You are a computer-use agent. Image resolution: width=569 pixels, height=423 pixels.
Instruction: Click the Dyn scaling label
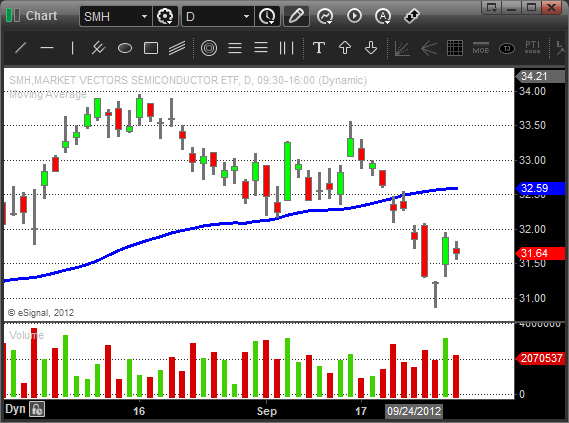click(x=15, y=409)
